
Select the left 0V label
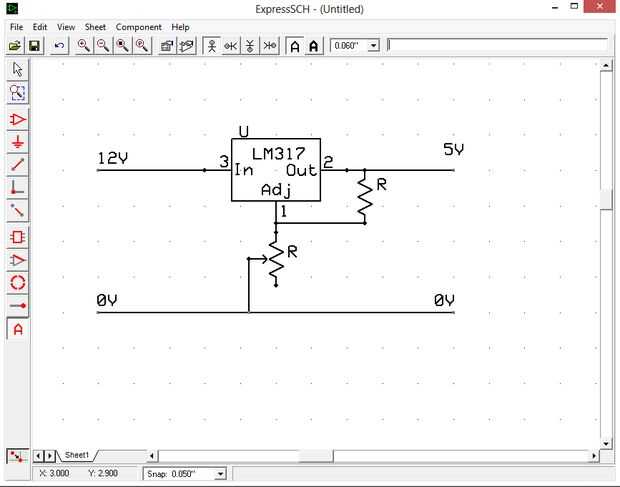[107, 300]
